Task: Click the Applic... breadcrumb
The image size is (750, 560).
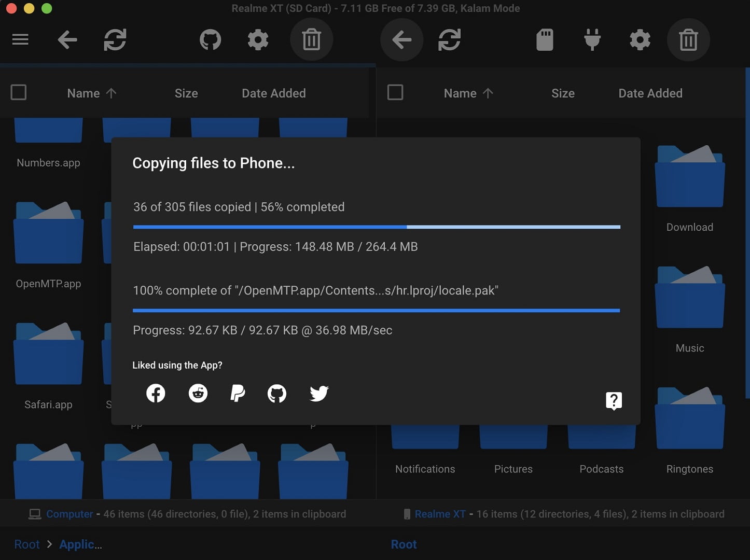Action: [x=80, y=544]
